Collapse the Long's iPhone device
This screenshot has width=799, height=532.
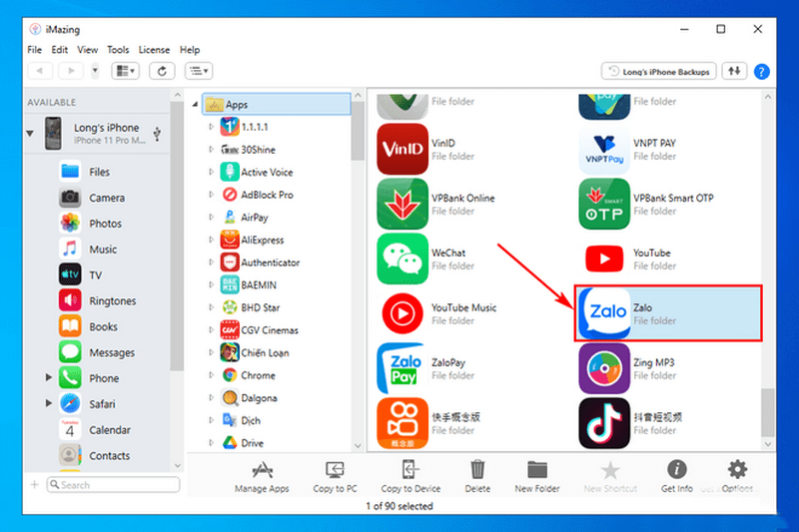tap(30, 134)
